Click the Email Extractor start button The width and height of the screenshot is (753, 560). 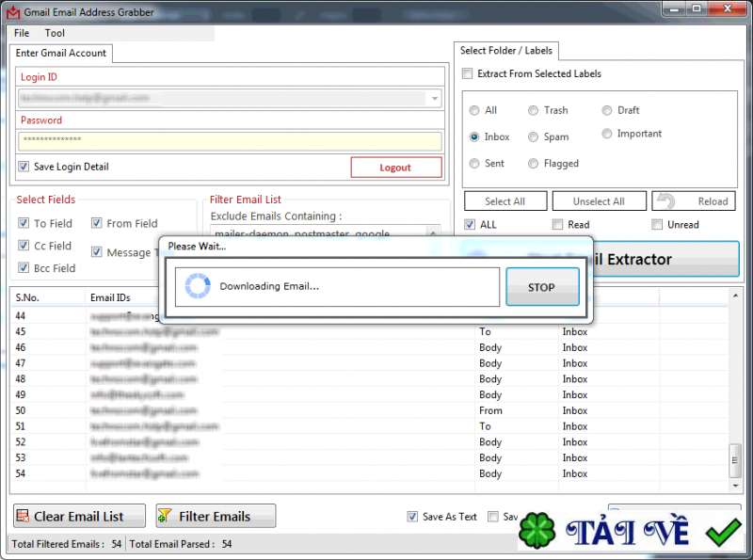tap(667, 259)
